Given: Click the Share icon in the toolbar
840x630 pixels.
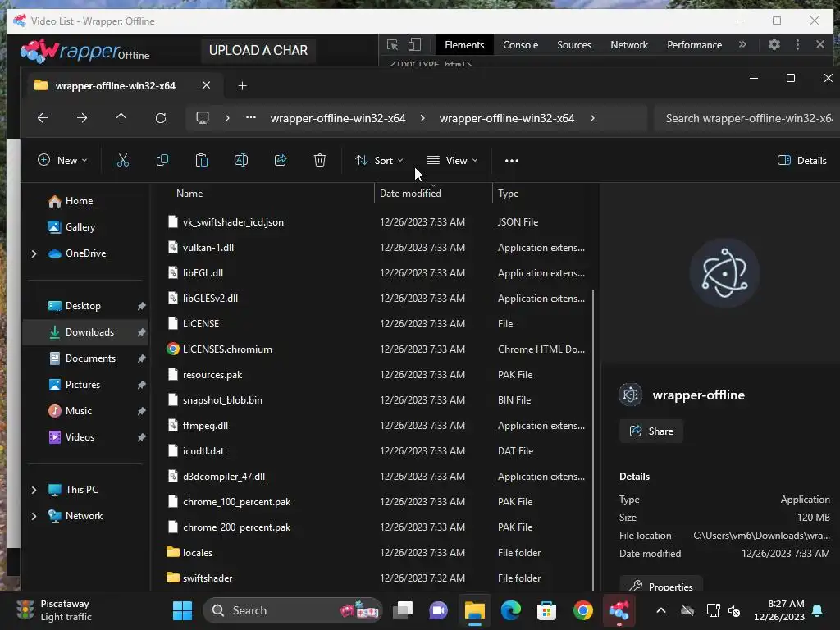Looking at the screenshot, I should tap(281, 160).
